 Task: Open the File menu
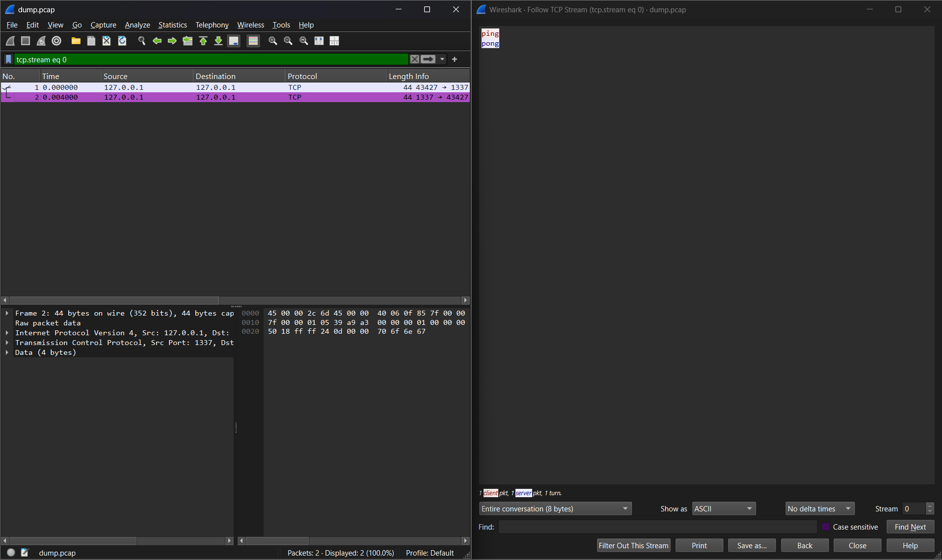12,25
